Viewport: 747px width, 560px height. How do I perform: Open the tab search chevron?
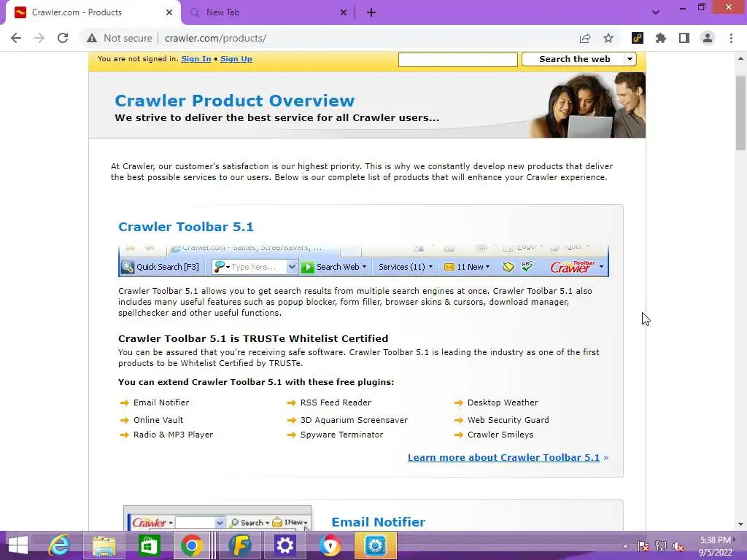point(656,13)
